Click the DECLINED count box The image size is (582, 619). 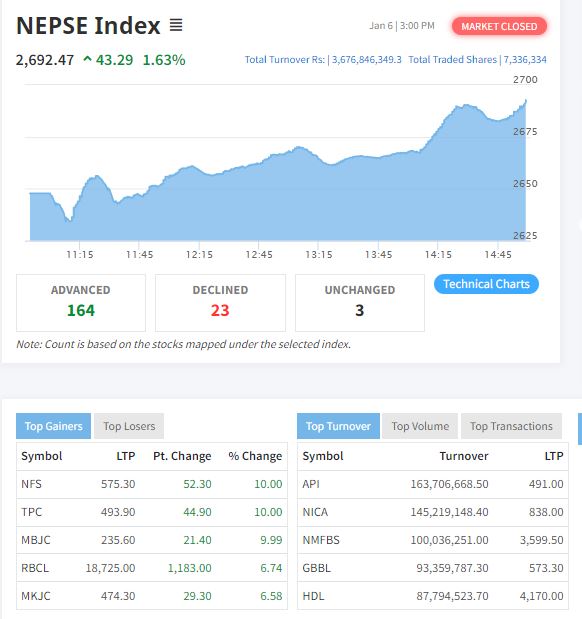(x=220, y=303)
